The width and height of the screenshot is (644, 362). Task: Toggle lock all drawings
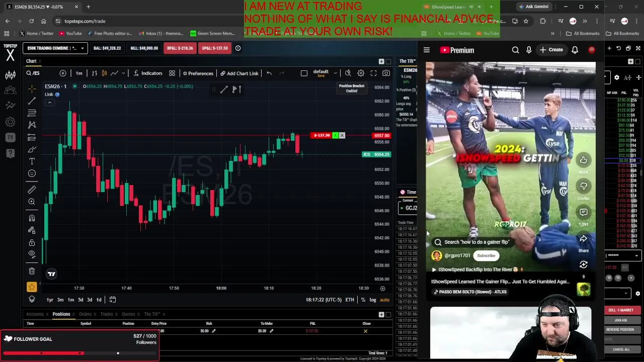(x=32, y=242)
